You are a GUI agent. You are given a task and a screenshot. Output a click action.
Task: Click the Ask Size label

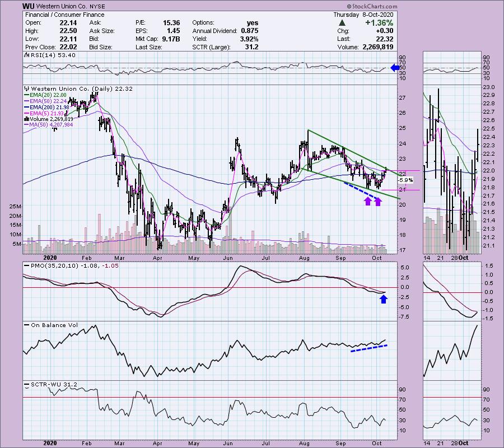(x=102, y=31)
